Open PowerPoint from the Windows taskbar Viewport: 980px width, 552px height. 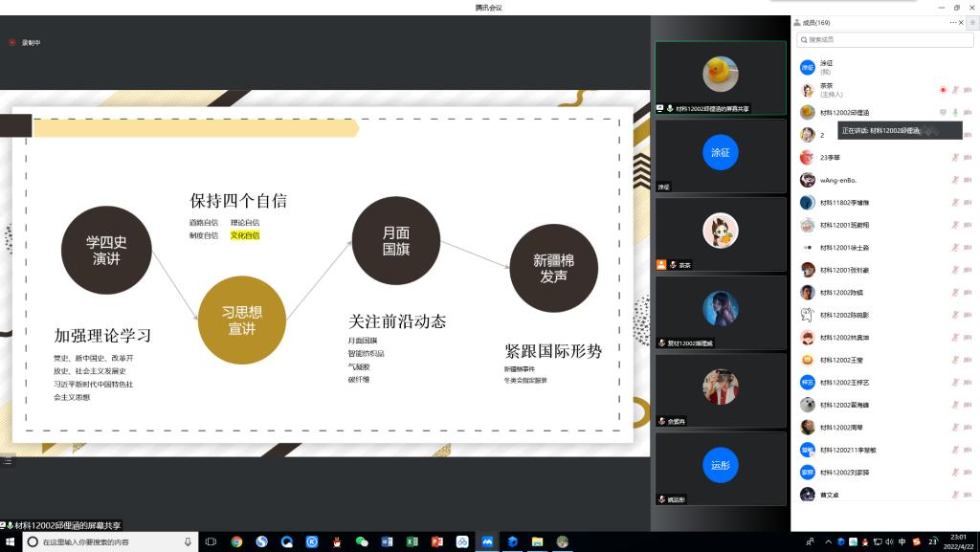[437, 541]
